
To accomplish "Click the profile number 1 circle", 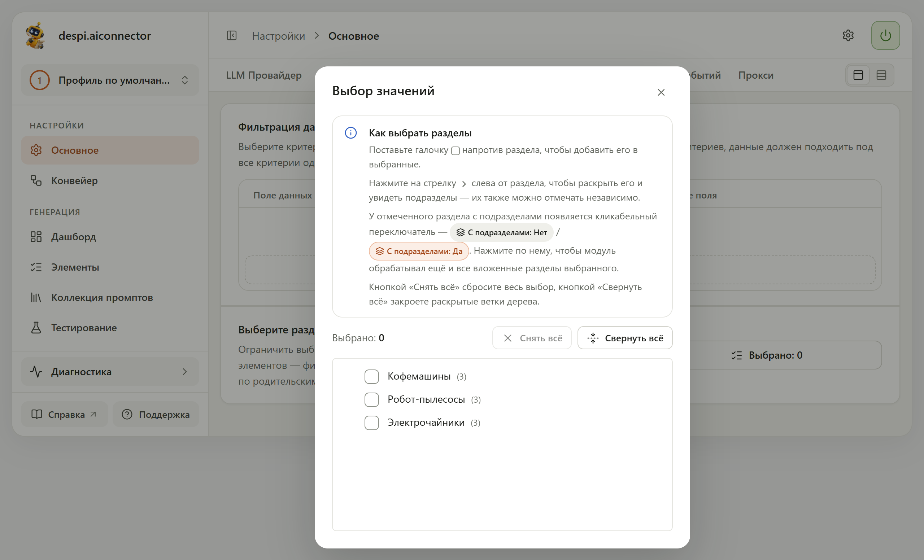I will coord(39,80).
